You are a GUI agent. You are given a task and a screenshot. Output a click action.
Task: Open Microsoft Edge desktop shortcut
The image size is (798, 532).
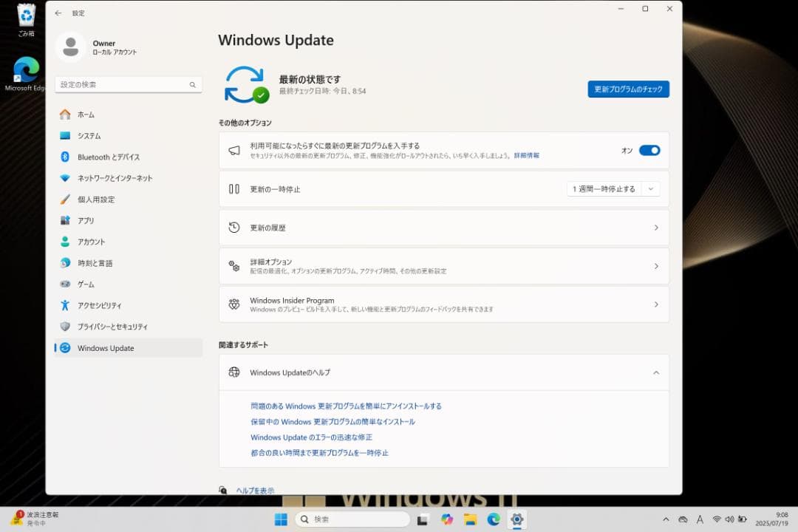click(x=24, y=74)
